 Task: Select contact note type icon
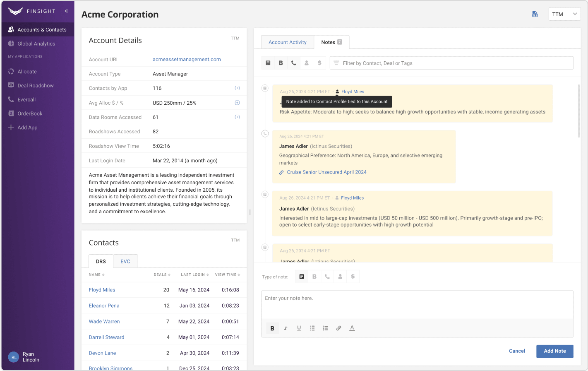click(x=340, y=277)
